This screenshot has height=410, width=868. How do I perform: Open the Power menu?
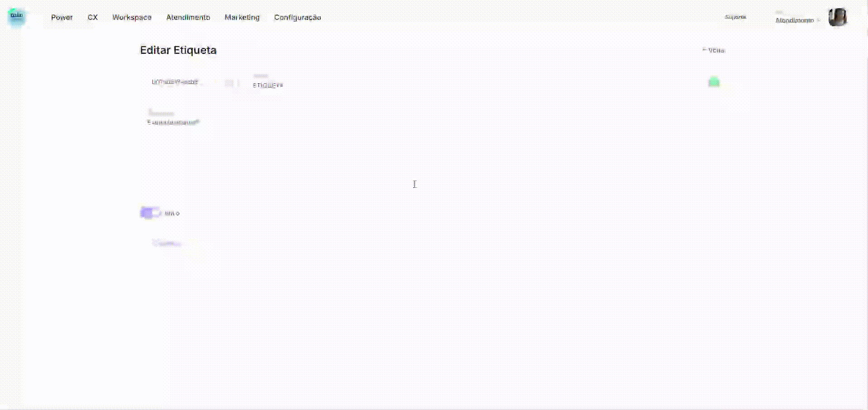(x=62, y=18)
